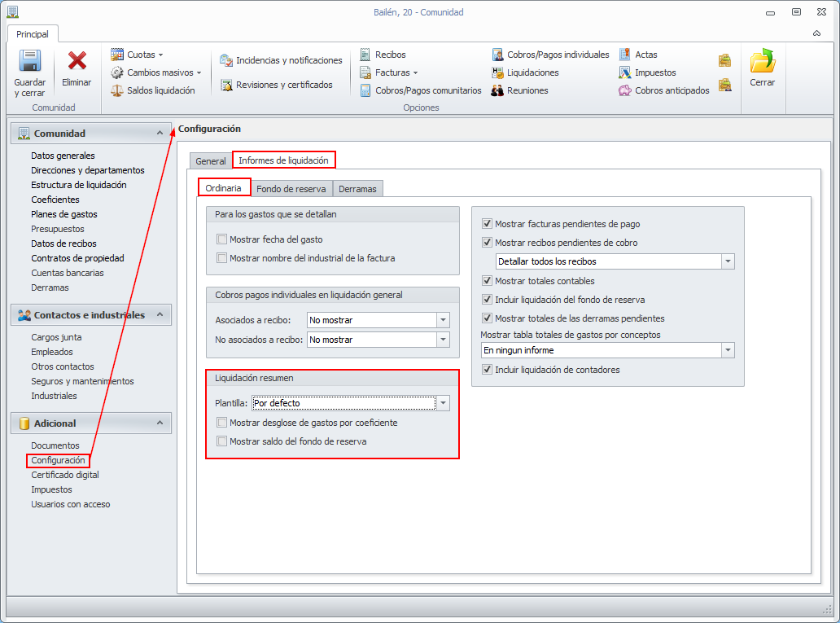Uncheck Incluir liquidación del fondo de reserva
840x623 pixels.
pyautogui.click(x=487, y=299)
